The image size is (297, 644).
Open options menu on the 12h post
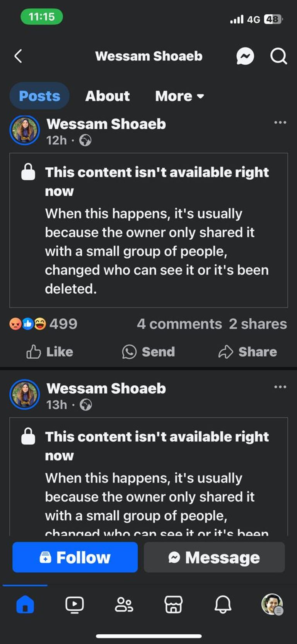(280, 123)
